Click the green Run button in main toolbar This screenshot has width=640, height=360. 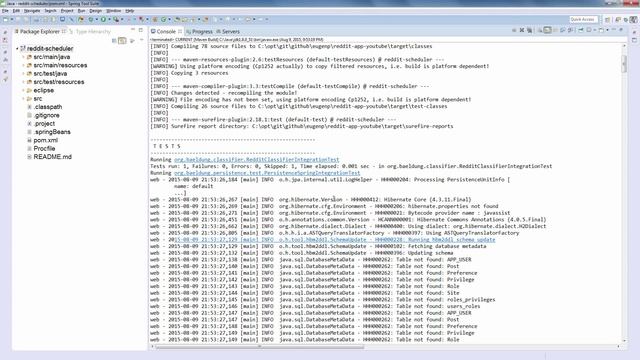(x=103, y=19)
